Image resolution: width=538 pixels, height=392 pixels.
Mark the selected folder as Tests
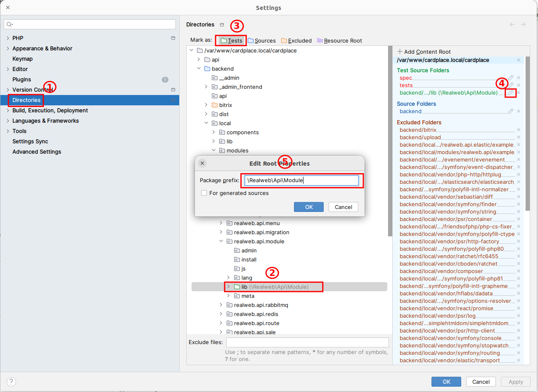pyautogui.click(x=230, y=40)
